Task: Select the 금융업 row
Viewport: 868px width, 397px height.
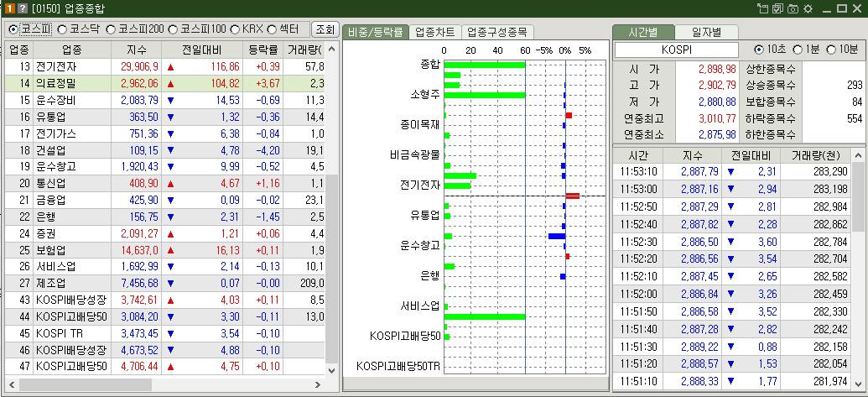Action: coord(165,200)
